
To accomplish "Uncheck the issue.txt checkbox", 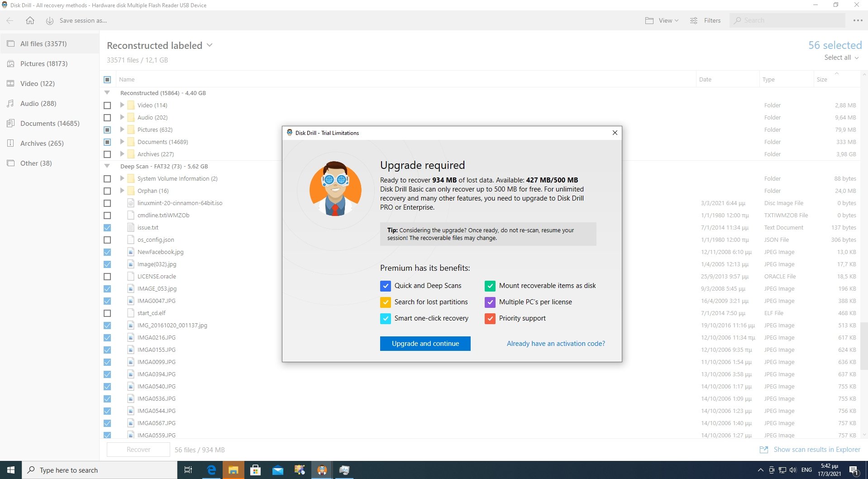I will [x=107, y=227].
